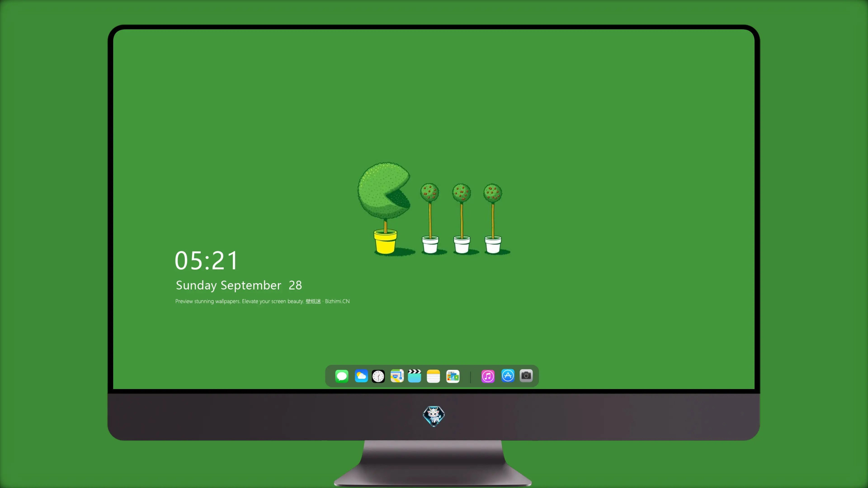Open the Clock app in the dock

click(x=378, y=376)
